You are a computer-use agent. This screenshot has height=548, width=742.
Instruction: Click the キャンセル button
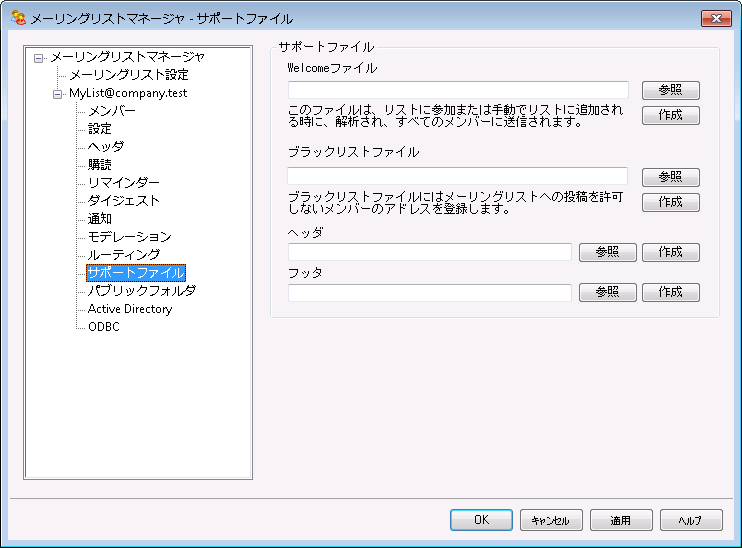point(550,520)
